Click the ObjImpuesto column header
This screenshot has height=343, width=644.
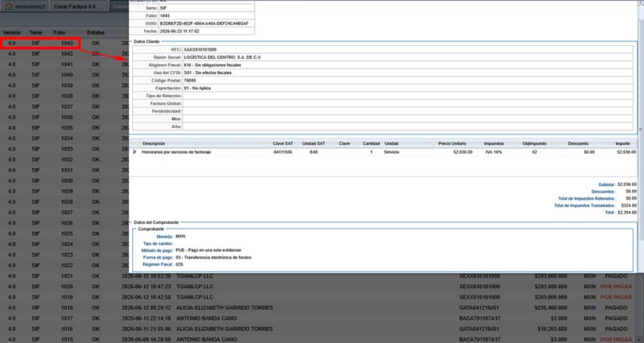click(535, 143)
